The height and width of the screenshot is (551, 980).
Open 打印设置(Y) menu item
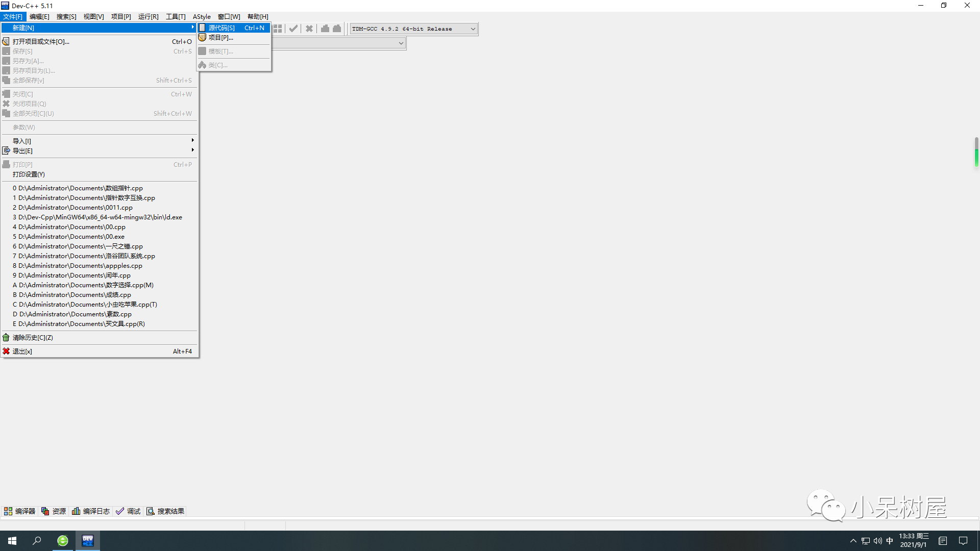coord(29,174)
